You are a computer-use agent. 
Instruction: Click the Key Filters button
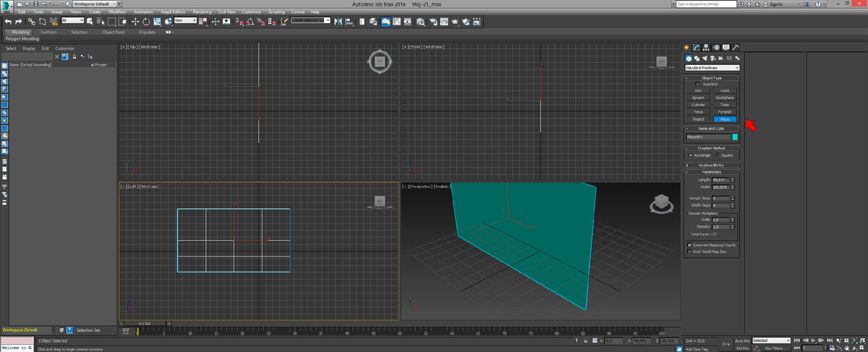click(x=775, y=348)
